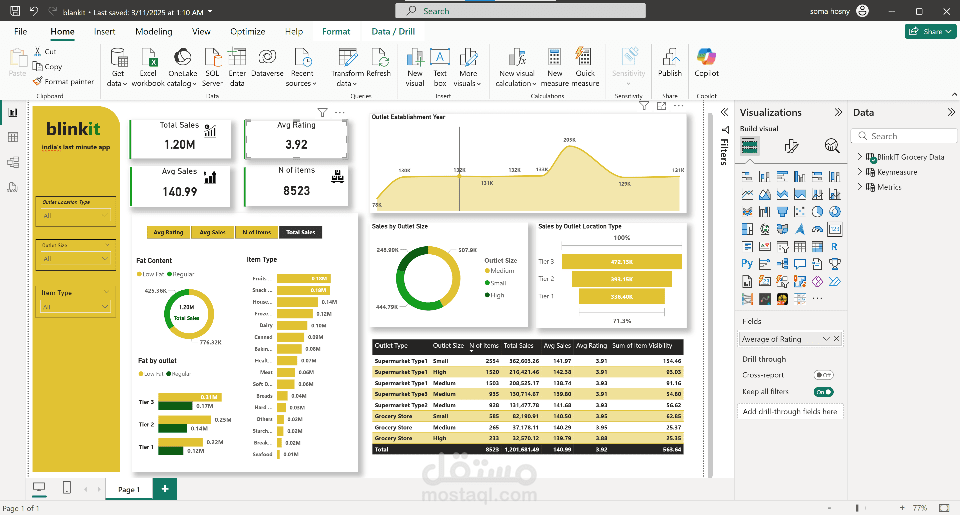Click the Avg Rating bookmark button
Viewport: 960px width, 515px height.
point(168,232)
